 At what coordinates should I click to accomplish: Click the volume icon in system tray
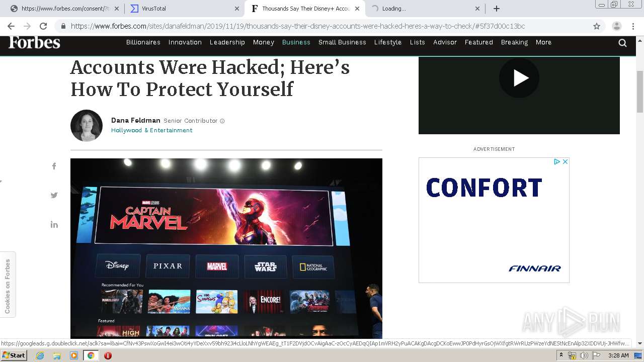tap(584, 355)
